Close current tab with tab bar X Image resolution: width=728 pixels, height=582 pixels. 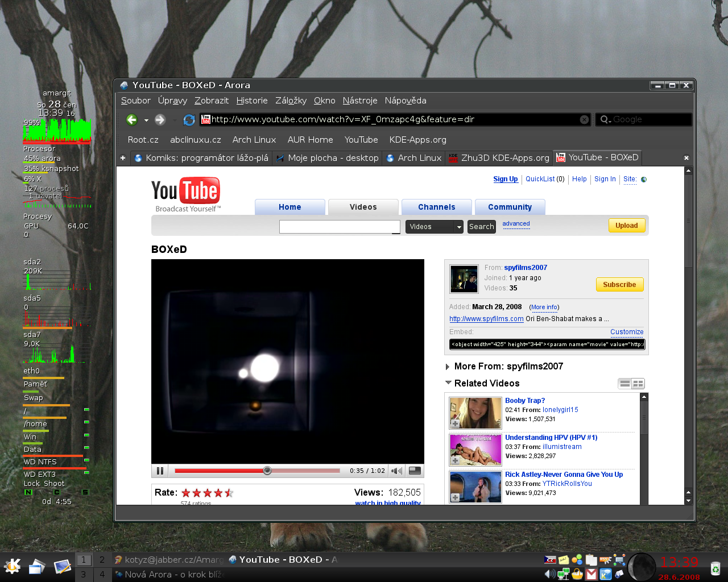point(686,158)
